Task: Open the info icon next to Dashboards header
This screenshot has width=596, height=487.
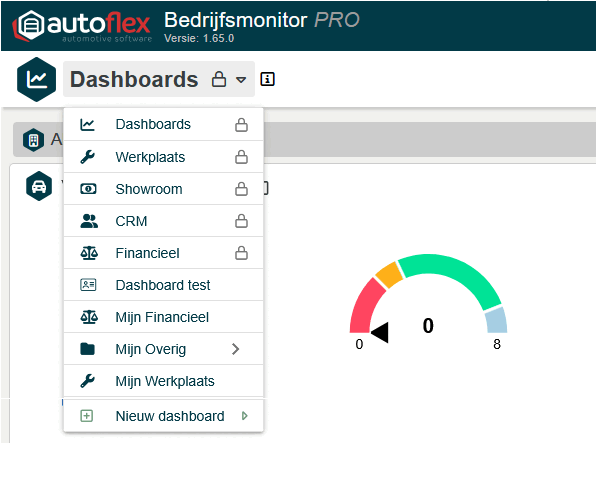Action: coord(267,79)
